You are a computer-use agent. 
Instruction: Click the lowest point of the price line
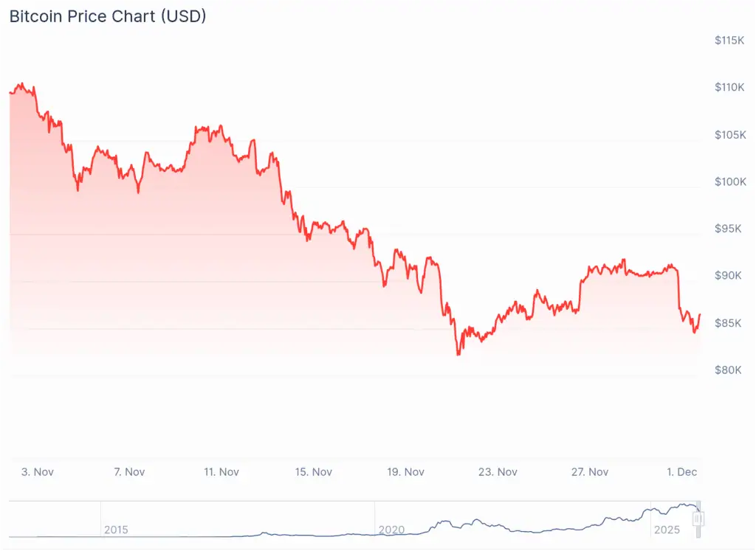[458, 355]
